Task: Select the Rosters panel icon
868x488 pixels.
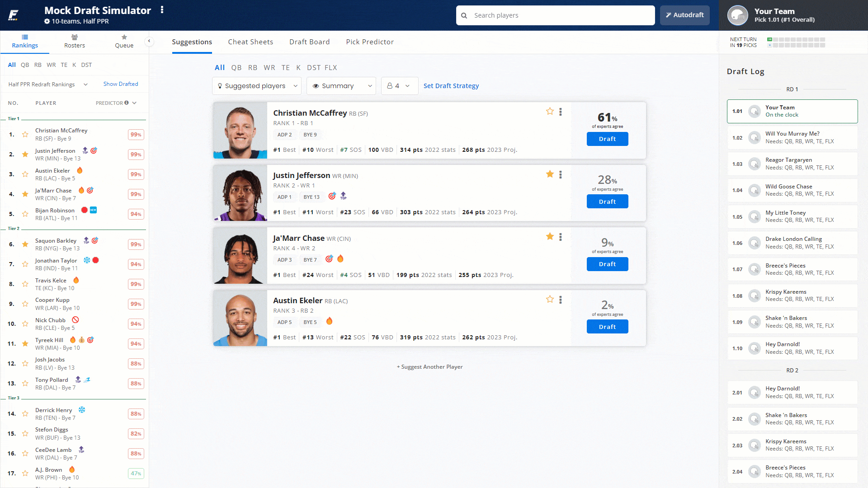Action: (x=75, y=38)
